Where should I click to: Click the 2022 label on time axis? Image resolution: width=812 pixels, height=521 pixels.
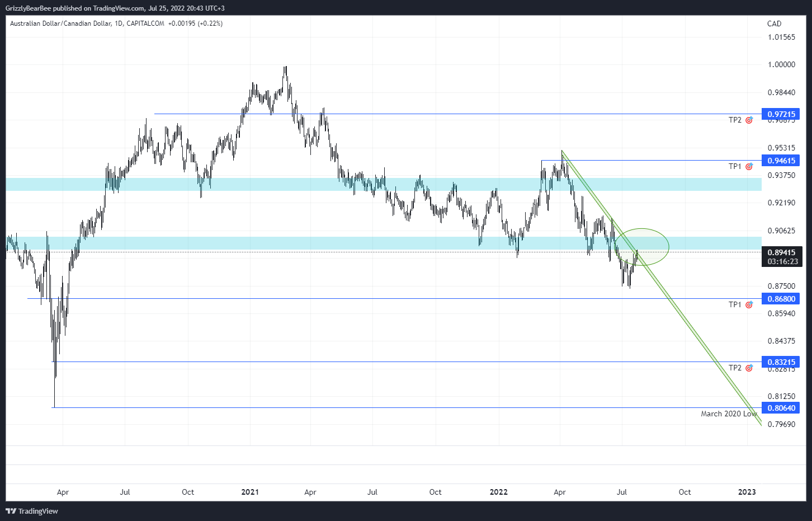(x=498, y=492)
